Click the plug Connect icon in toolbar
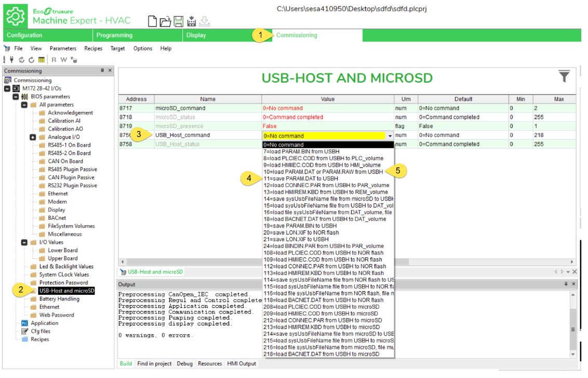This screenshot has width=588, height=378. [x=11, y=60]
